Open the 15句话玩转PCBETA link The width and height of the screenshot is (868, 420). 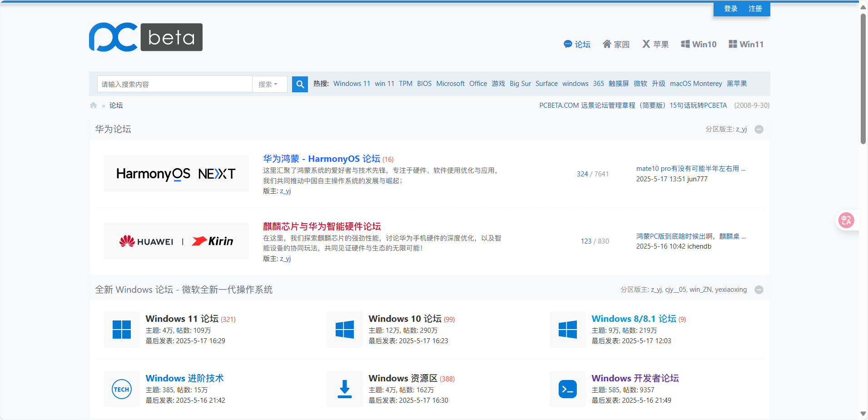click(698, 105)
